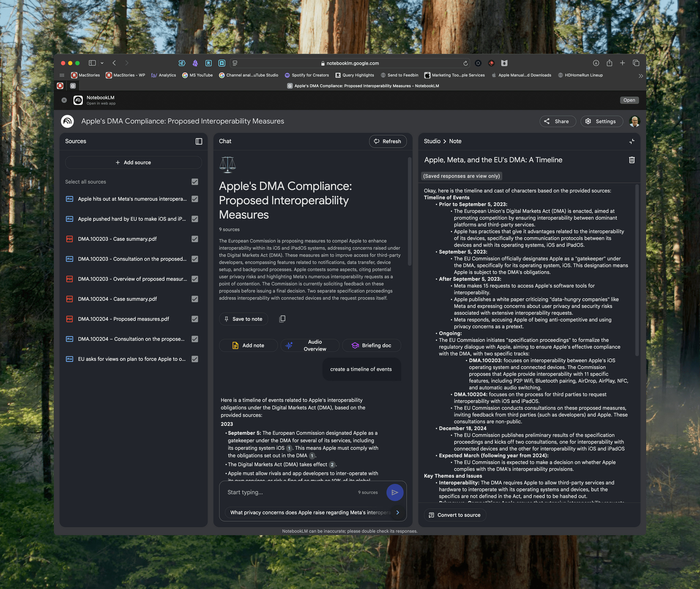700x589 pixels.
Task: Click Save to note
Action: click(243, 319)
